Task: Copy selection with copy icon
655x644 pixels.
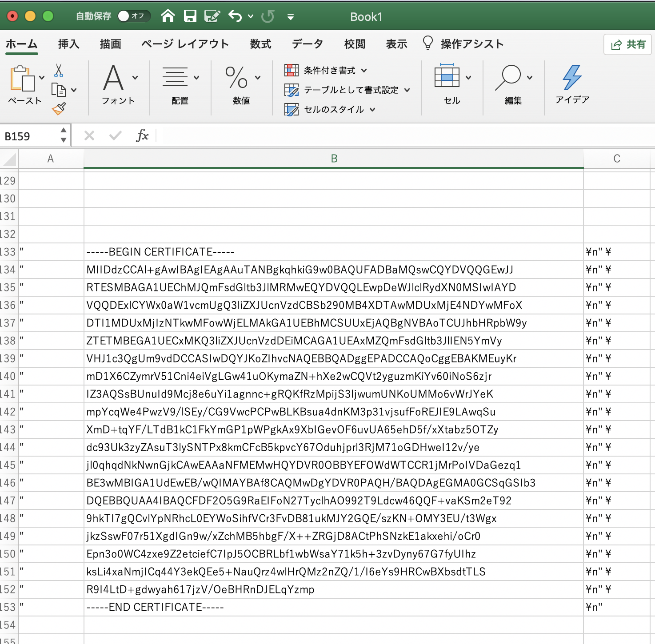Action: (59, 90)
